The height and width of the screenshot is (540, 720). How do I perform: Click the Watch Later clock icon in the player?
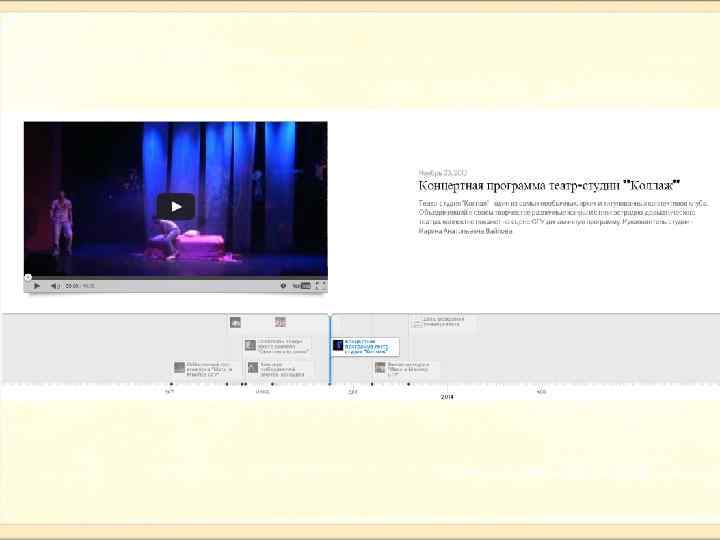283,286
